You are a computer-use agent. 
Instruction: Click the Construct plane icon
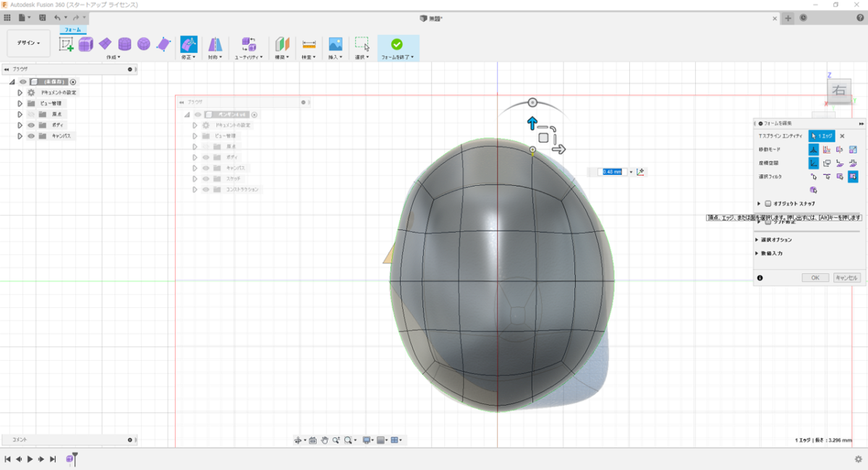[x=282, y=44]
